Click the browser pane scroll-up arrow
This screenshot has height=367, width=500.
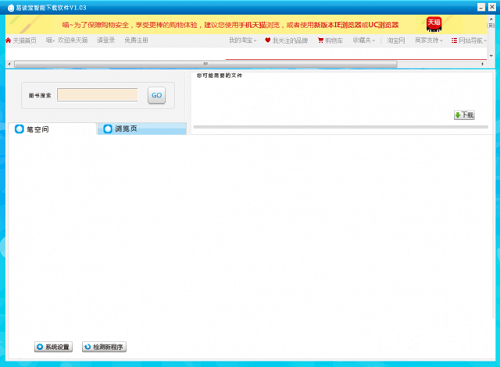(491, 19)
